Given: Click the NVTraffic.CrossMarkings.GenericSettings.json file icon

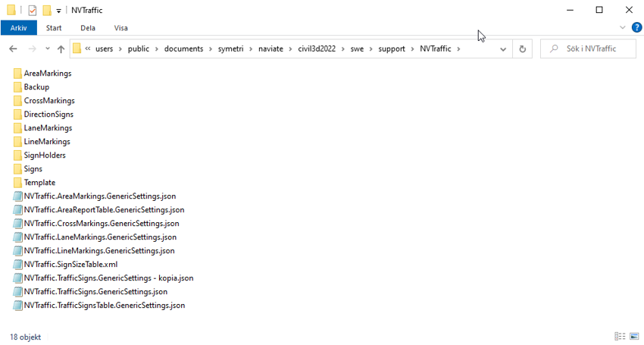Looking at the screenshot, I should 17,223.
